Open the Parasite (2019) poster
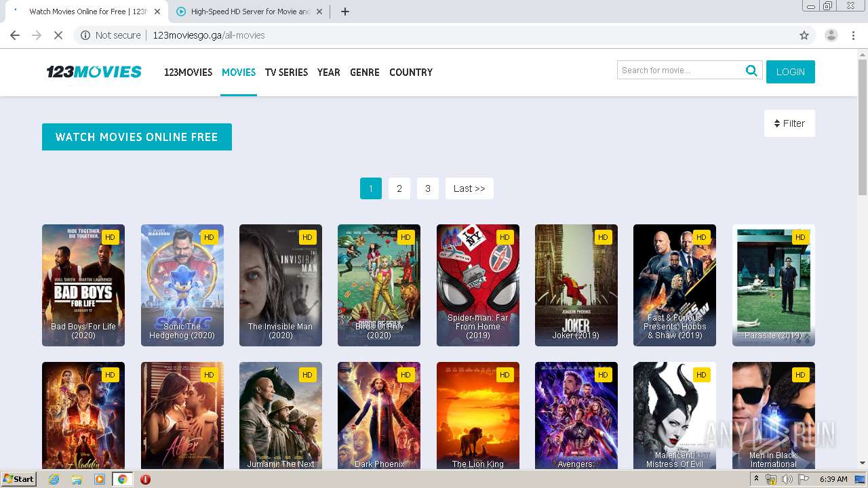The image size is (868, 488). [x=774, y=285]
